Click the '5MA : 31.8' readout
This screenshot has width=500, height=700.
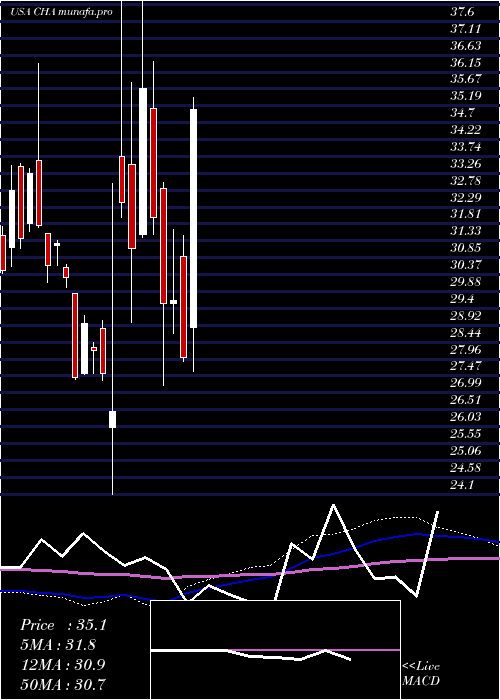coord(58,645)
